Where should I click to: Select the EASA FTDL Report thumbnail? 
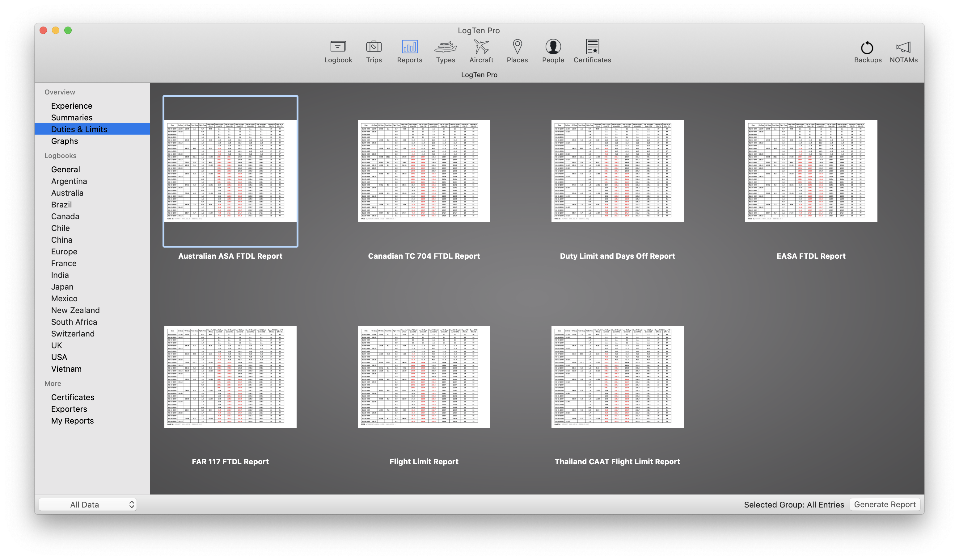tap(811, 171)
